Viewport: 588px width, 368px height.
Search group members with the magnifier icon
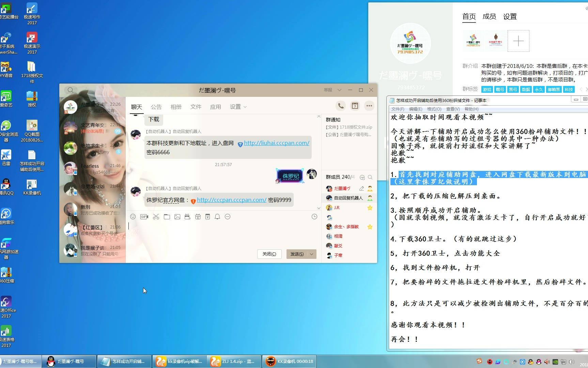pos(371,177)
